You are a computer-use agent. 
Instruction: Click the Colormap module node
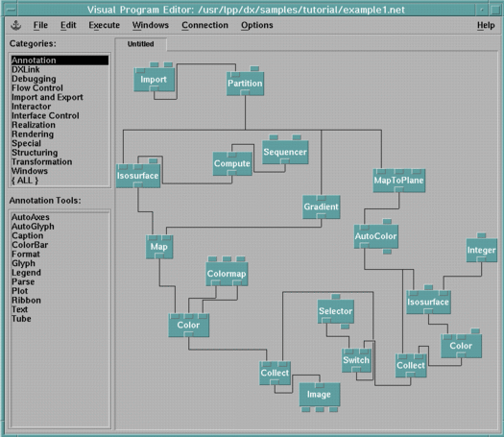227,274
